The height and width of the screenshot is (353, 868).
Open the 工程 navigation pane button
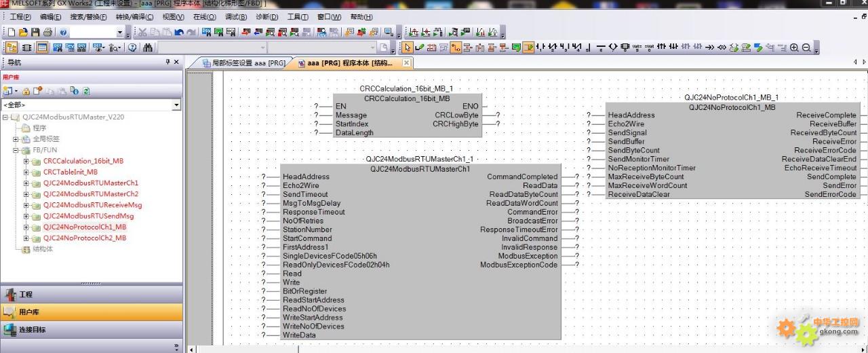pos(92,295)
